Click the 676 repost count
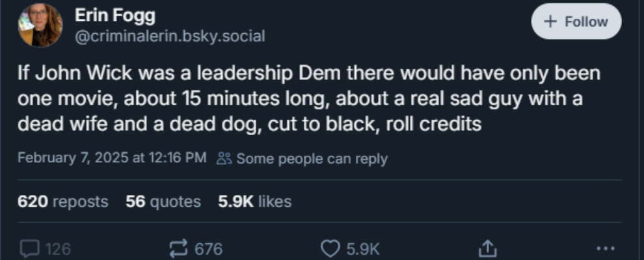Viewport: 644px width, 260px height. click(x=208, y=248)
